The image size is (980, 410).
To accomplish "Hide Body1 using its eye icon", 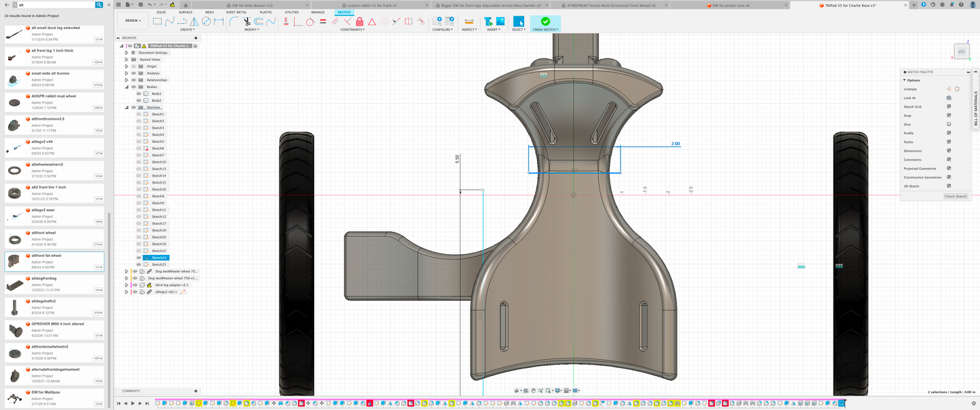I will pos(139,94).
